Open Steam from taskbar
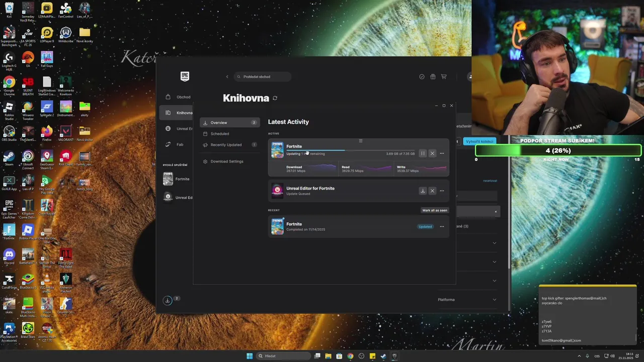This screenshot has height=362, width=644. click(383, 356)
